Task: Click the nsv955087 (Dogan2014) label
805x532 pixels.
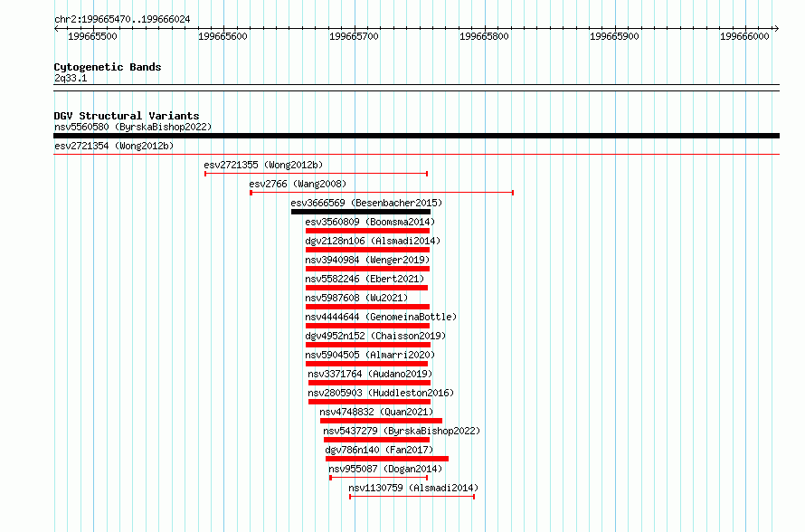Action: click(385, 469)
